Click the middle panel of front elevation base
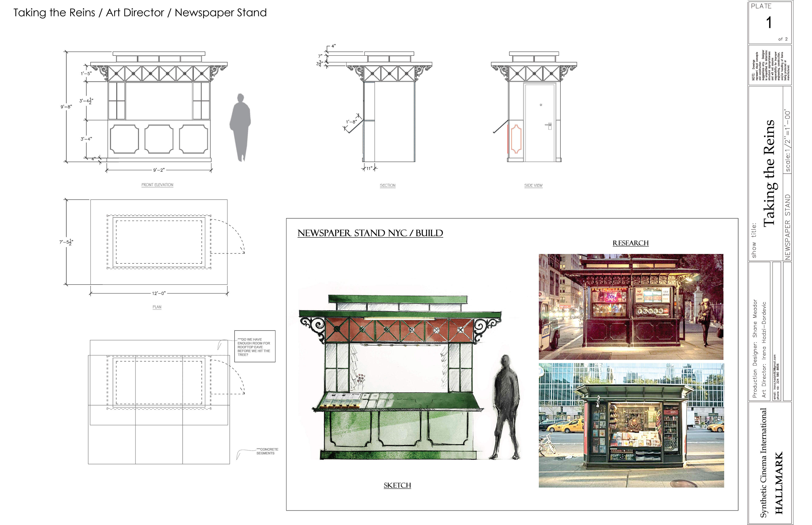The width and height of the screenshot is (812, 525). (x=159, y=139)
